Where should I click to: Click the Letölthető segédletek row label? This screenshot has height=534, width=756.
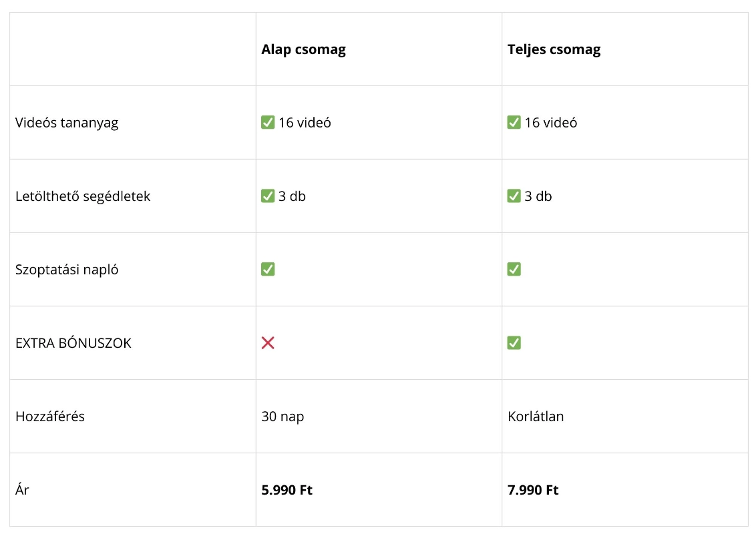coord(83,196)
